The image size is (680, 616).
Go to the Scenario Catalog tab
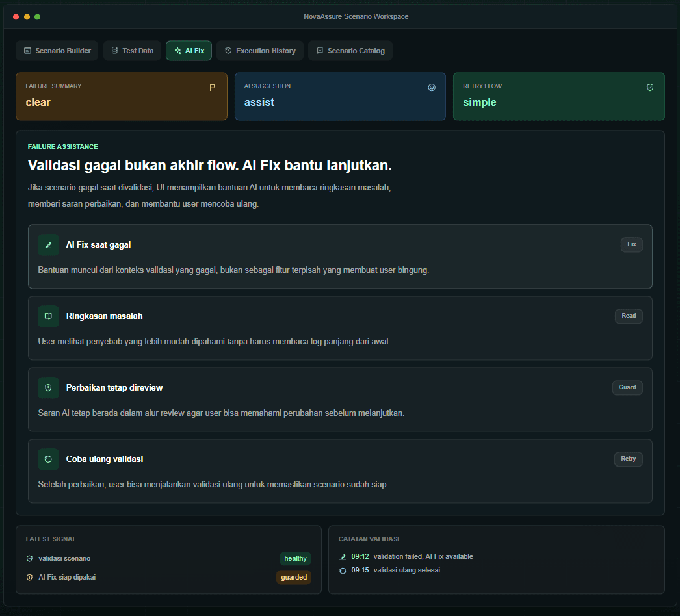[350, 51]
